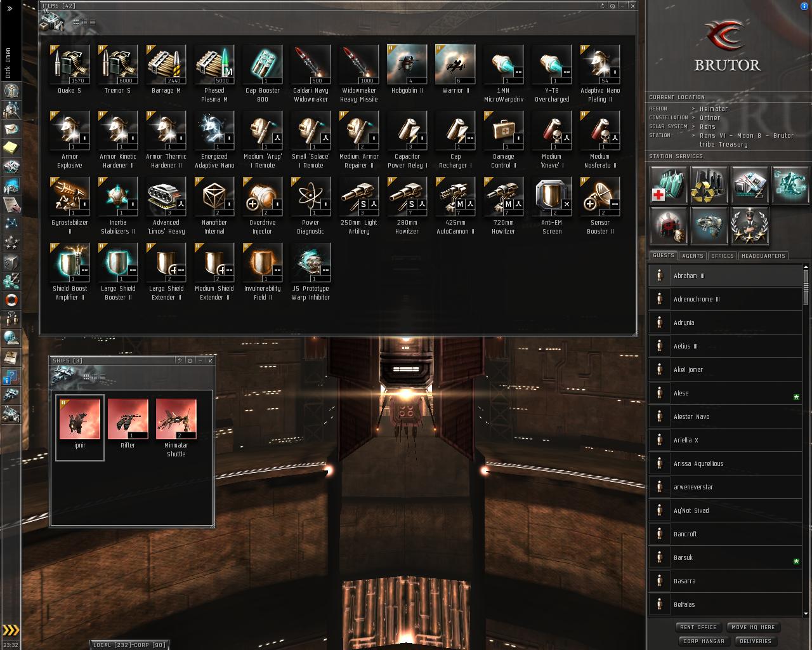Switch to the Offices tab
This screenshot has width=812, height=650.
[722, 256]
